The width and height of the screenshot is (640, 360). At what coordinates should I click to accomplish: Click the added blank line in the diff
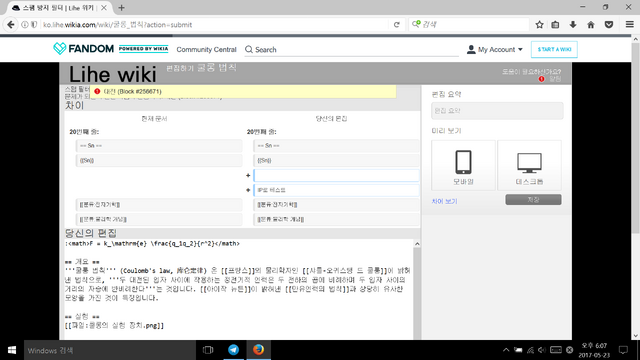pyautogui.click(x=336, y=175)
